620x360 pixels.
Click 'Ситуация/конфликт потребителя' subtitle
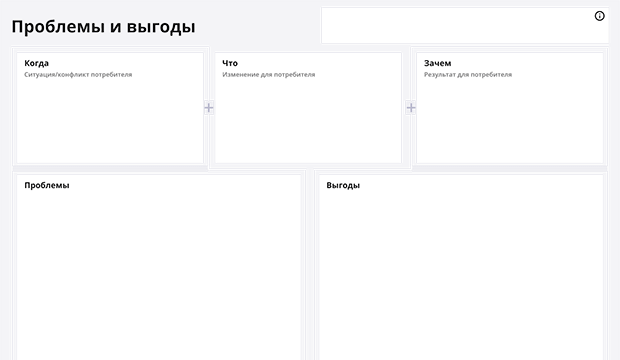point(78,74)
